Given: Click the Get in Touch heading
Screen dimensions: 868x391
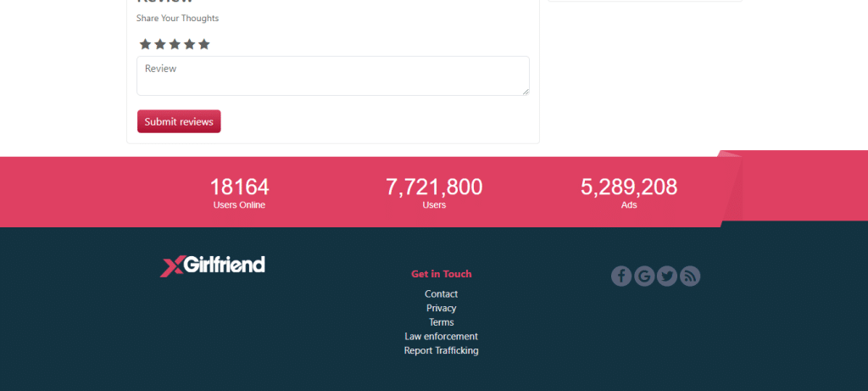Looking at the screenshot, I should point(441,274).
